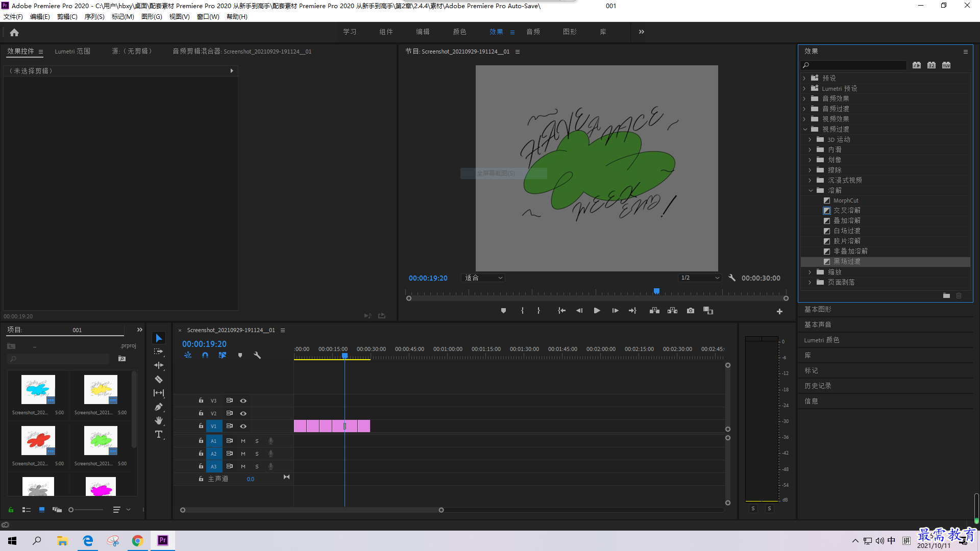Toggle V2 track output eye

tap(243, 414)
